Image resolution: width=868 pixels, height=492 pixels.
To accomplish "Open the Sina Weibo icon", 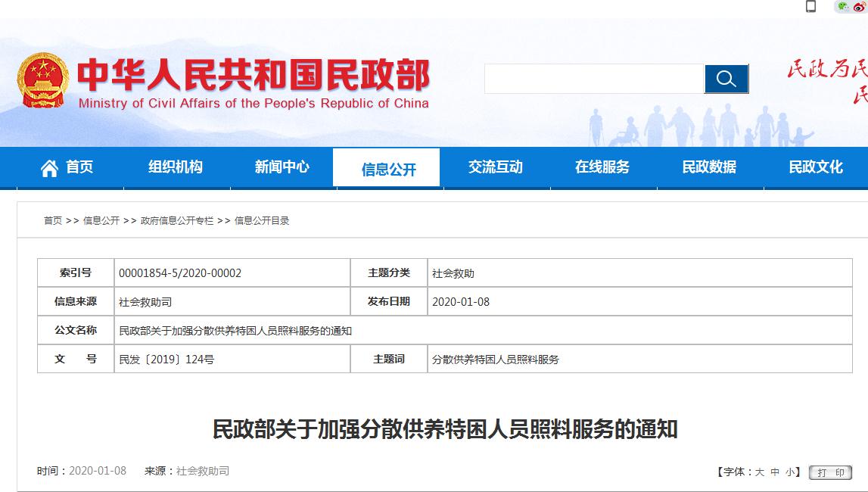I will [x=859, y=7].
